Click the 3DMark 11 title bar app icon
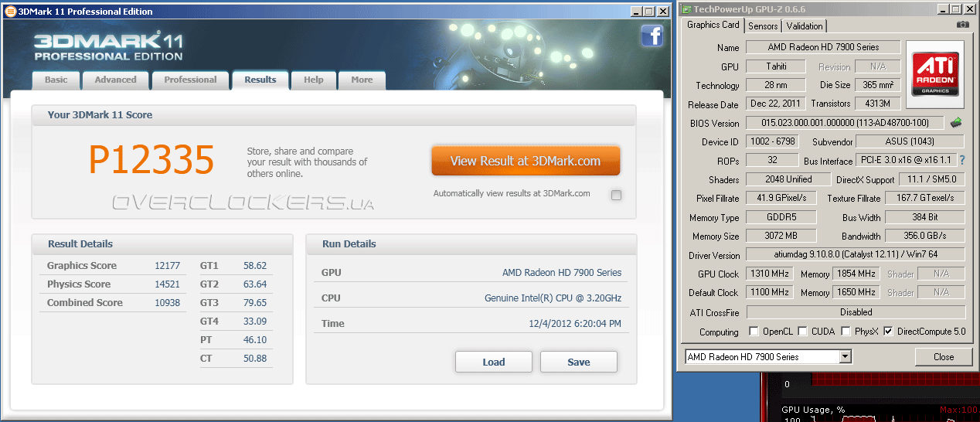Image resolution: width=980 pixels, height=422 pixels. (x=10, y=12)
